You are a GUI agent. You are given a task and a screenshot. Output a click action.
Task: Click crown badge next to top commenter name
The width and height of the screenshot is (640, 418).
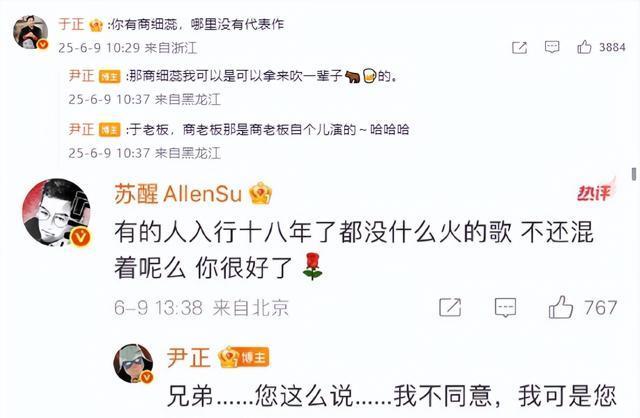pyautogui.click(x=96, y=25)
